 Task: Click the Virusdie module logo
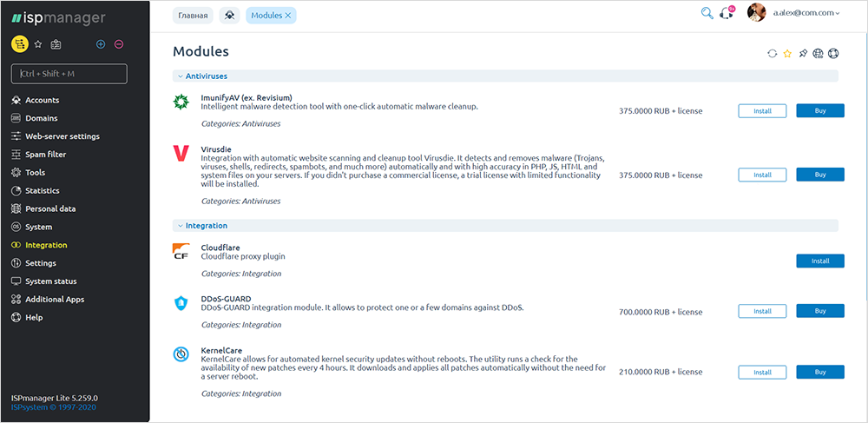[181, 154]
